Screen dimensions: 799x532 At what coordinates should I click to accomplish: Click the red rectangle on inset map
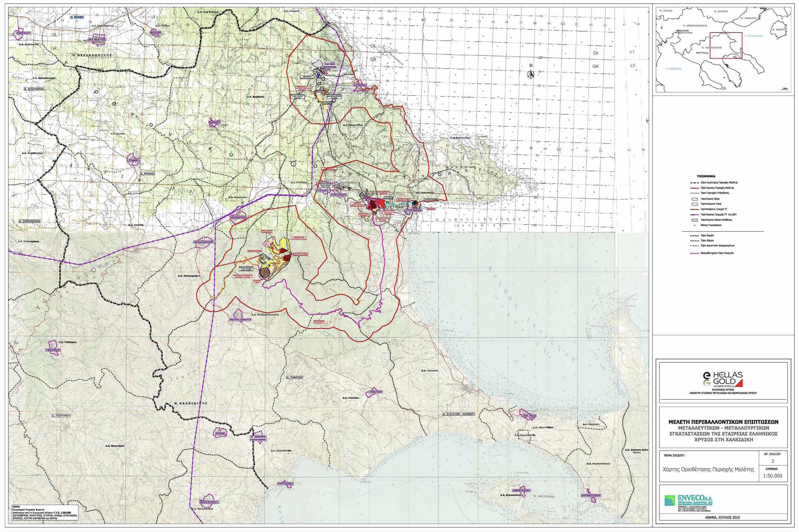click(x=726, y=45)
